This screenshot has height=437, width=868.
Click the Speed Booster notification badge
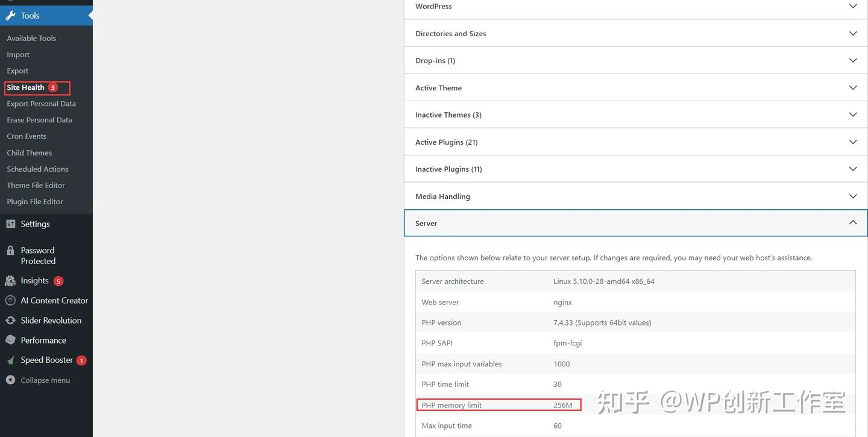tap(81, 360)
